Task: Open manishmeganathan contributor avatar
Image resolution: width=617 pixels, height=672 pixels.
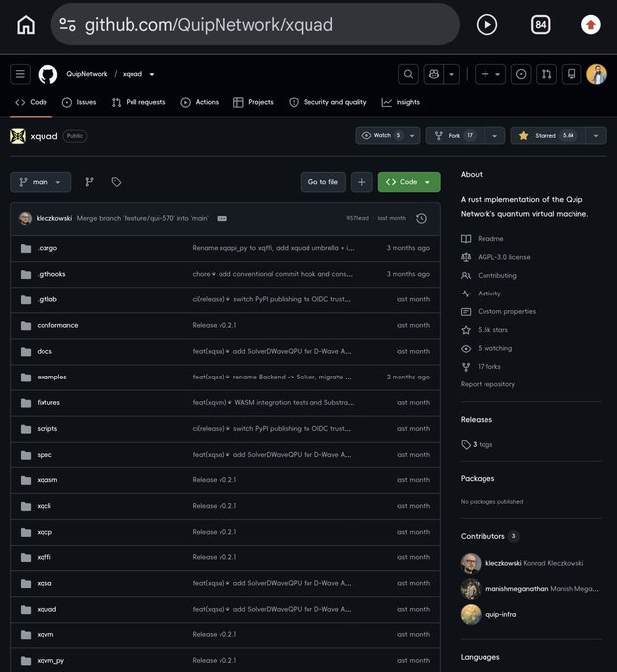Action: (471, 589)
